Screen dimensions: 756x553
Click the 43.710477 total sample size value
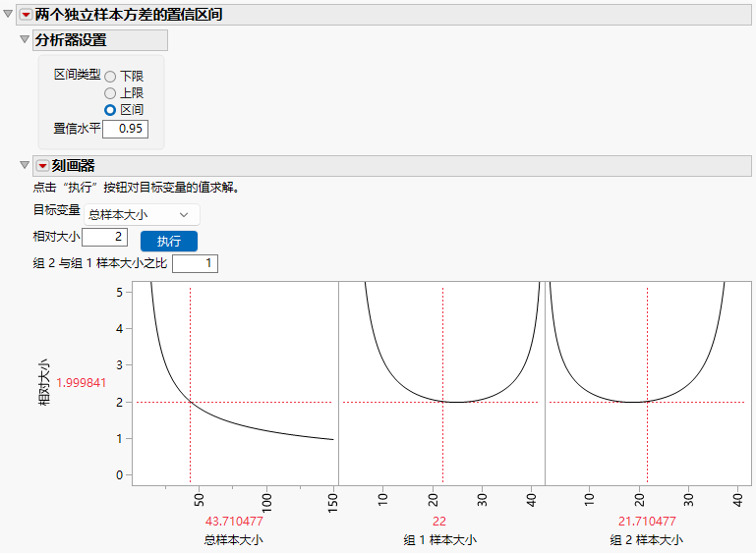pyautogui.click(x=234, y=522)
